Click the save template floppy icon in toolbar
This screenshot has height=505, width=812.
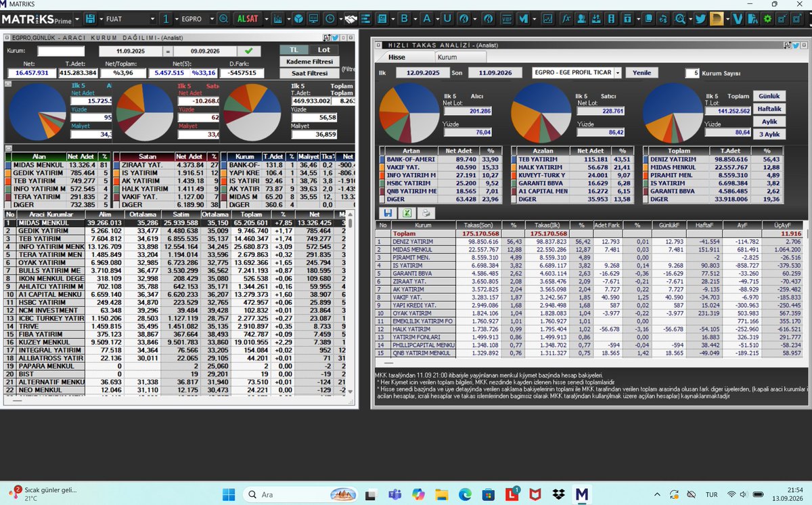89,19
